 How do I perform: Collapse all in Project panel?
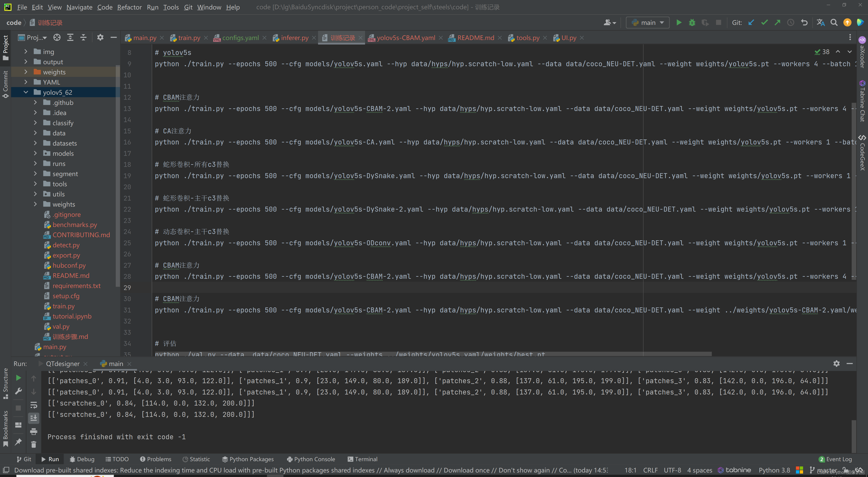coord(83,38)
